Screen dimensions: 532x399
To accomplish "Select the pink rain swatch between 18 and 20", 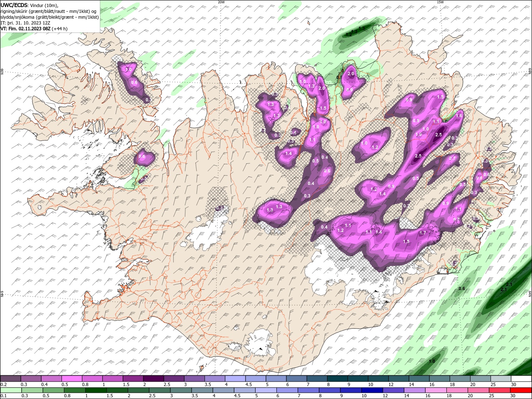I will point(457,390).
